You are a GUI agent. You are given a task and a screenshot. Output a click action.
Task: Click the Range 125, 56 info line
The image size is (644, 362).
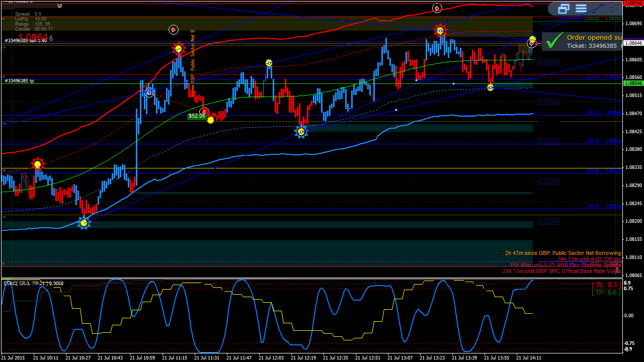(x=33, y=24)
